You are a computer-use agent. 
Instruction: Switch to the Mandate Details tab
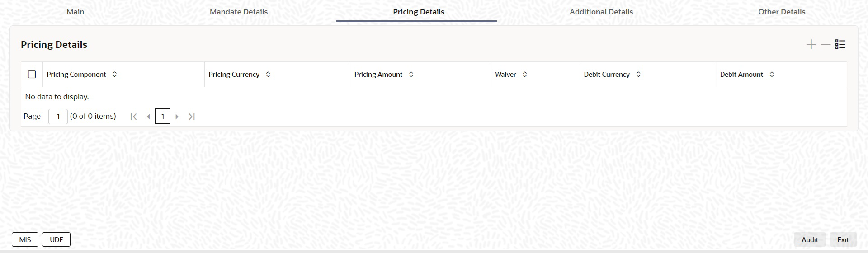coord(239,12)
